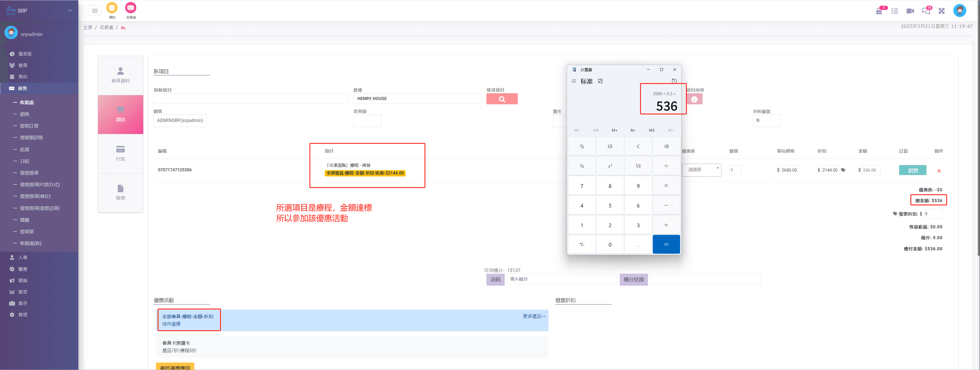Click the back arrow in breadcrumb
This screenshot has width=980, height=370.
[123, 28]
